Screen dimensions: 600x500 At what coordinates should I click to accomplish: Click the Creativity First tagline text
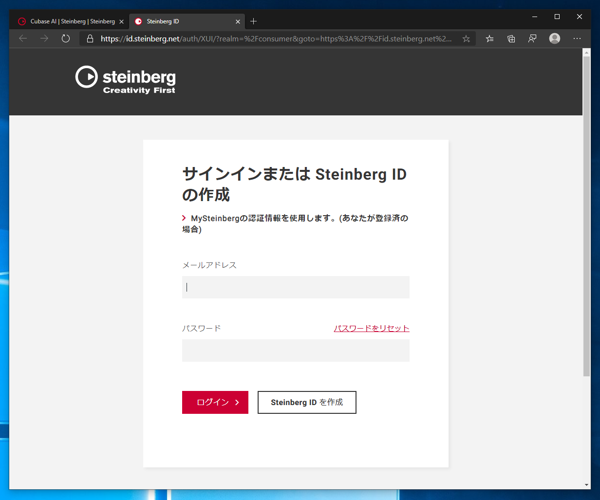[139, 90]
